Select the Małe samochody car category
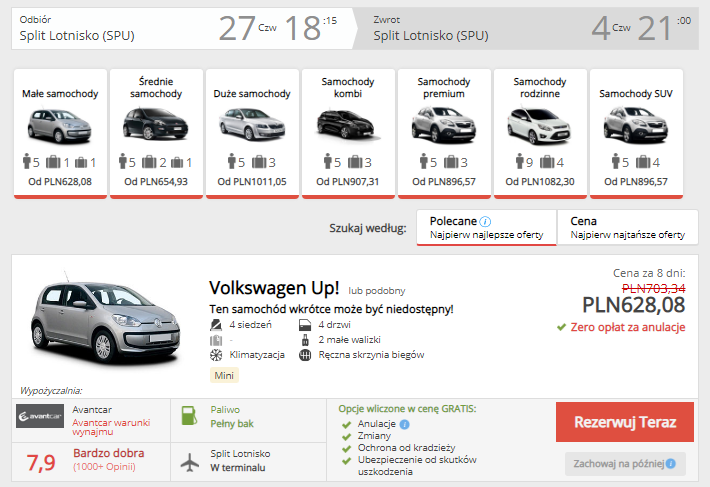 (x=60, y=134)
